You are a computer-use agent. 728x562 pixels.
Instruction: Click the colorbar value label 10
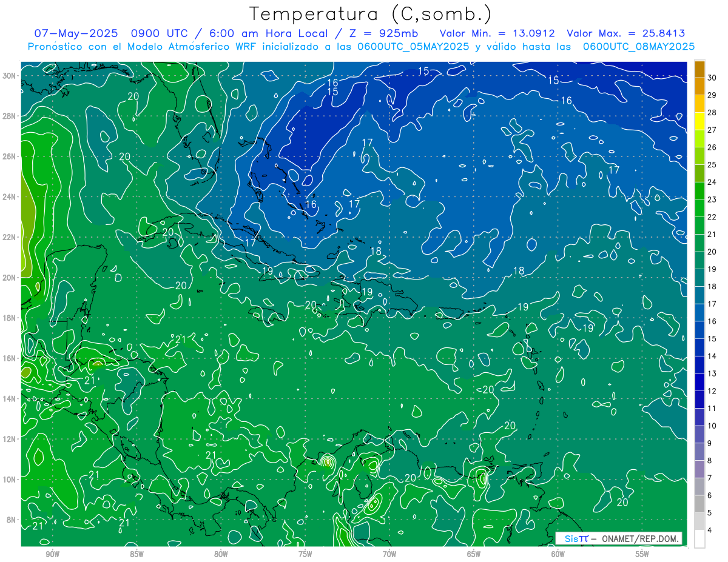tap(712, 426)
